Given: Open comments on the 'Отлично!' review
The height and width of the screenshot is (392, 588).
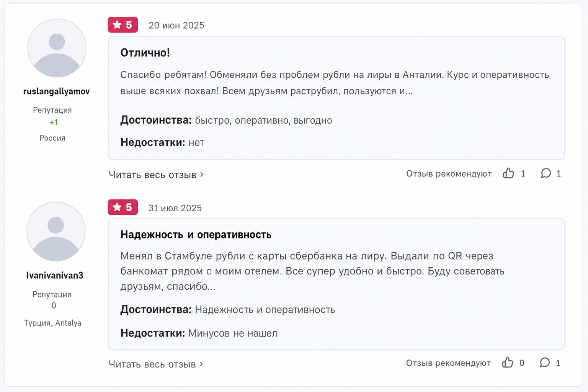Looking at the screenshot, I should [546, 173].
